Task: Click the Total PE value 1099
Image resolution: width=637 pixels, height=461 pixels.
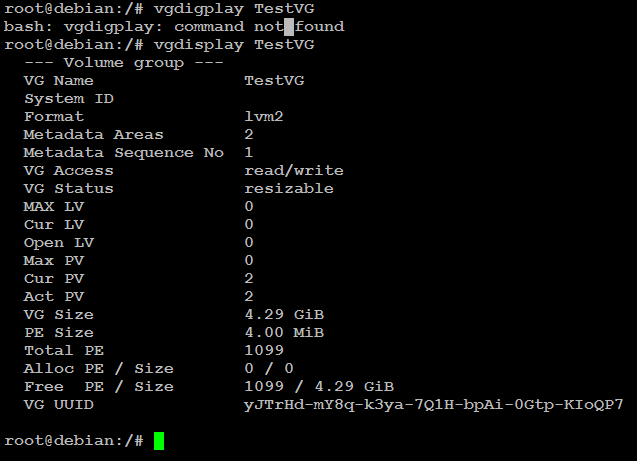Action: [264, 350]
